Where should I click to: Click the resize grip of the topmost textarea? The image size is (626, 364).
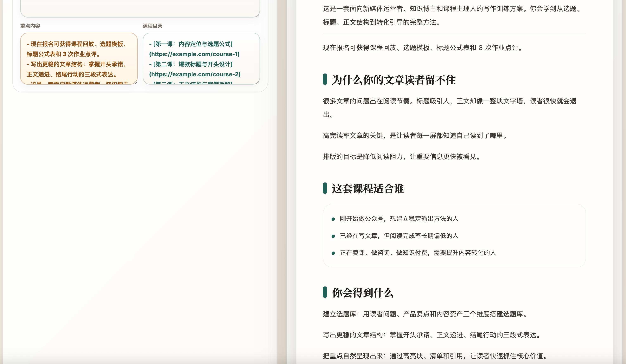pos(258,15)
